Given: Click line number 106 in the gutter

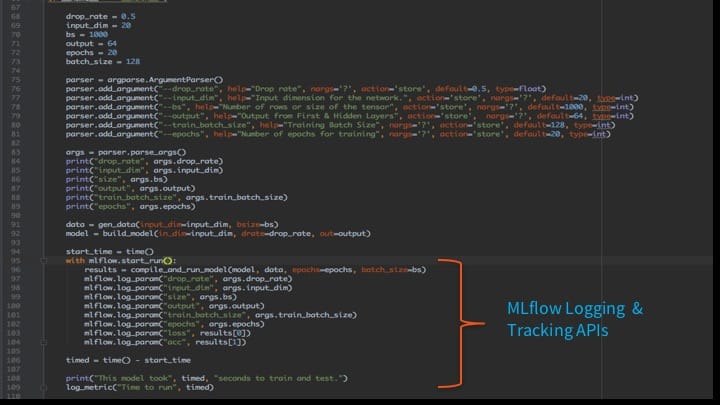Looking at the screenshot, I should [14, 360].
